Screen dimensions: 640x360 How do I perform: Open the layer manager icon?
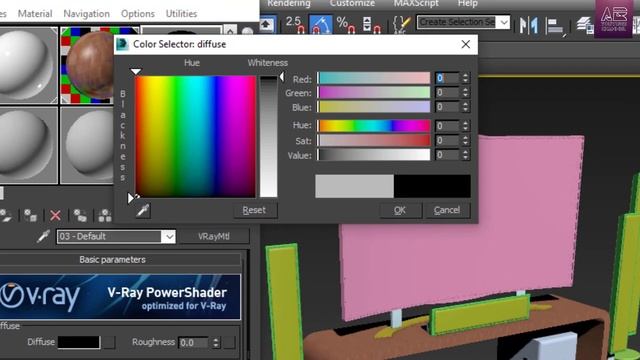[584, 24]
